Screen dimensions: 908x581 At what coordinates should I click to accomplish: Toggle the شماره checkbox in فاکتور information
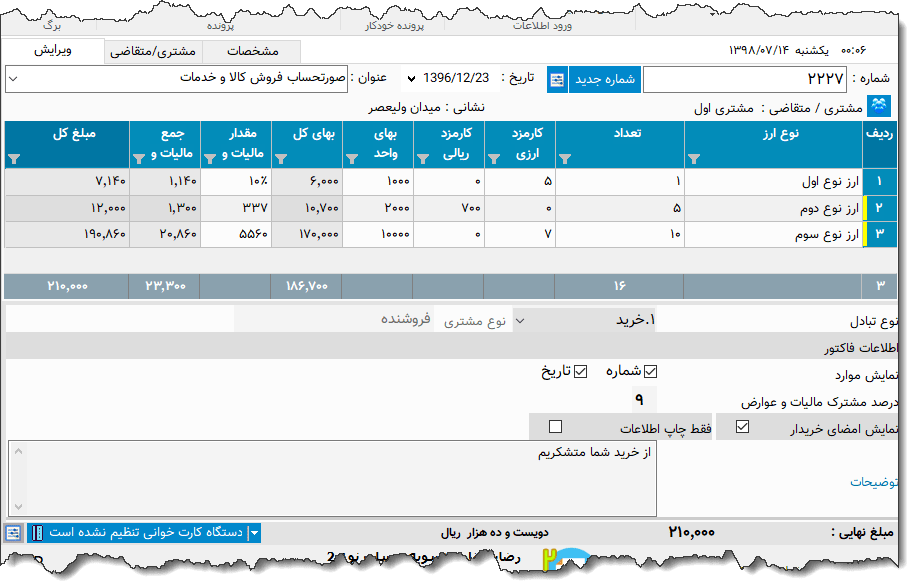pos(650,371)
